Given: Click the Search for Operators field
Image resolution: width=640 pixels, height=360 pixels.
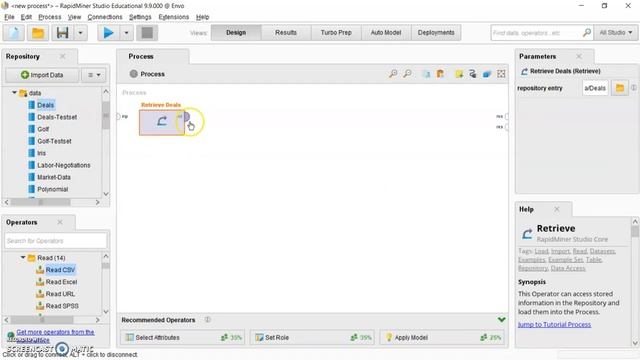Looking at the screenshot, I should click(x=56, y=241).
